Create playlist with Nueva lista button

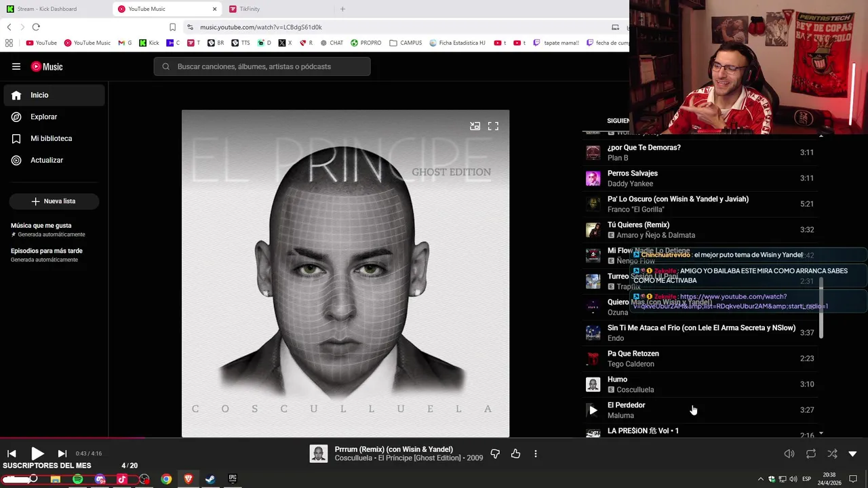(54, 201)
